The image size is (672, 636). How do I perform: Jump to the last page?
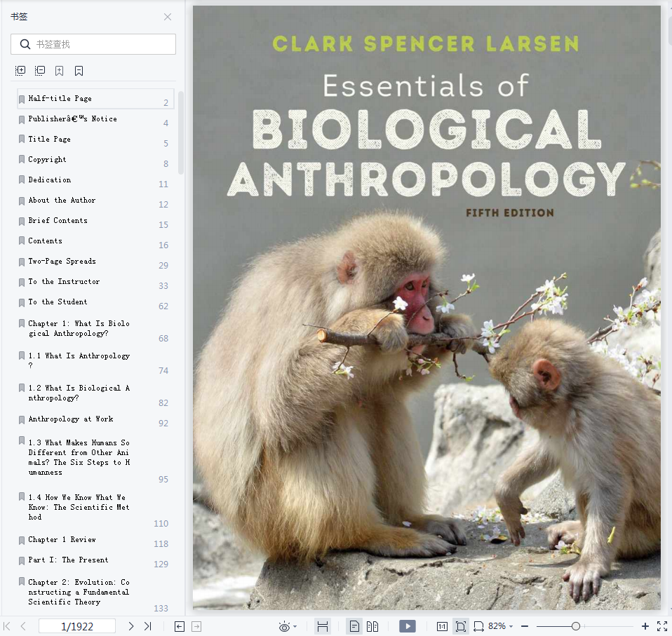(x=148, y=626)
